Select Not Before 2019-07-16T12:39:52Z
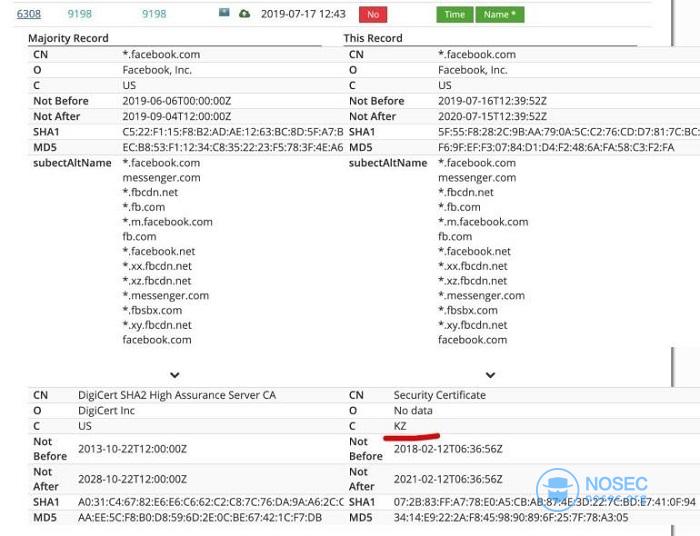This screenshot has height=536, width=700. 492,101
